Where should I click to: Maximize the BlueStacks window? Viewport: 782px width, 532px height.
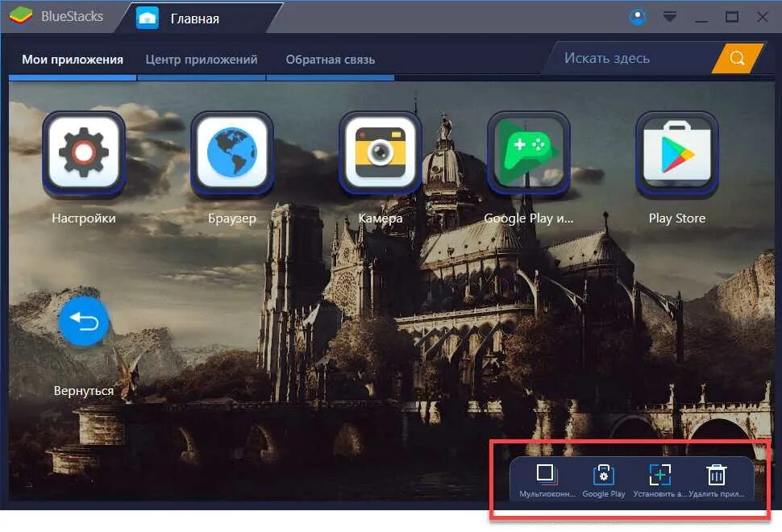click(x=732, y=18)
